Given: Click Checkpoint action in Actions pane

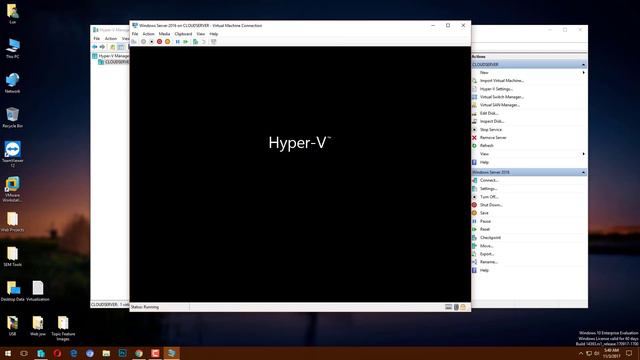Looking at the screenshot, I should pos(490,238).
